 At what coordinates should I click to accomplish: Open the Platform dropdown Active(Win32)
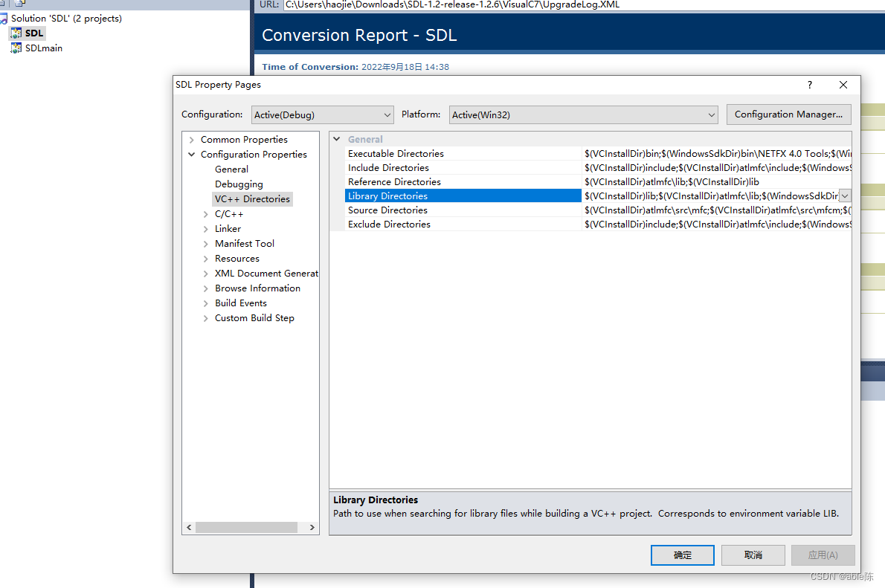click(x=584, y=114)
